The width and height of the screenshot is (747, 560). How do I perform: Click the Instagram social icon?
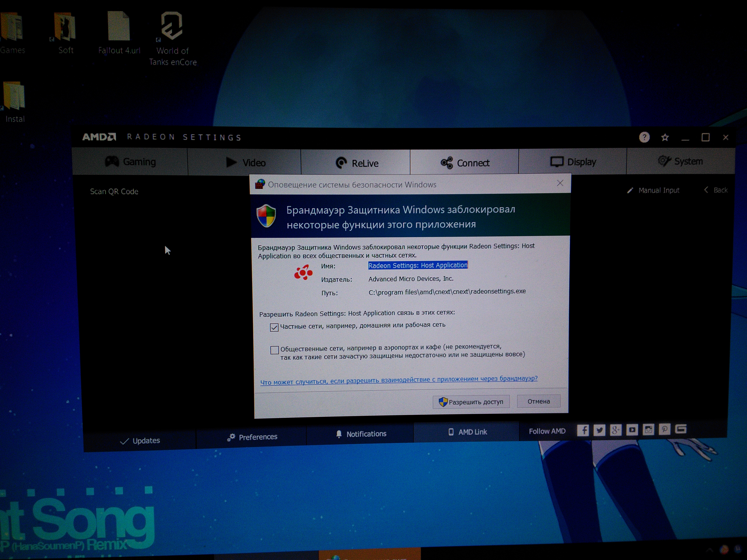point(648,429)
